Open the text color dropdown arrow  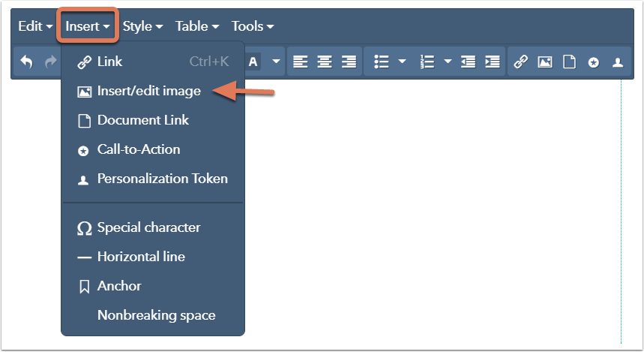pyautogui.click(x=276, y=62)
